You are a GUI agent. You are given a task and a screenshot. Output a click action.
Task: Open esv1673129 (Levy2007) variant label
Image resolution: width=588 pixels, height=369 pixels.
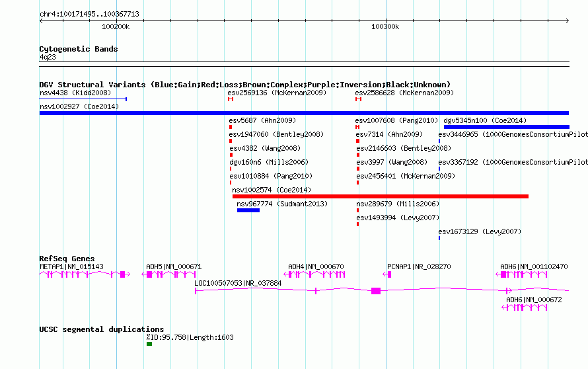coord(480,231)
